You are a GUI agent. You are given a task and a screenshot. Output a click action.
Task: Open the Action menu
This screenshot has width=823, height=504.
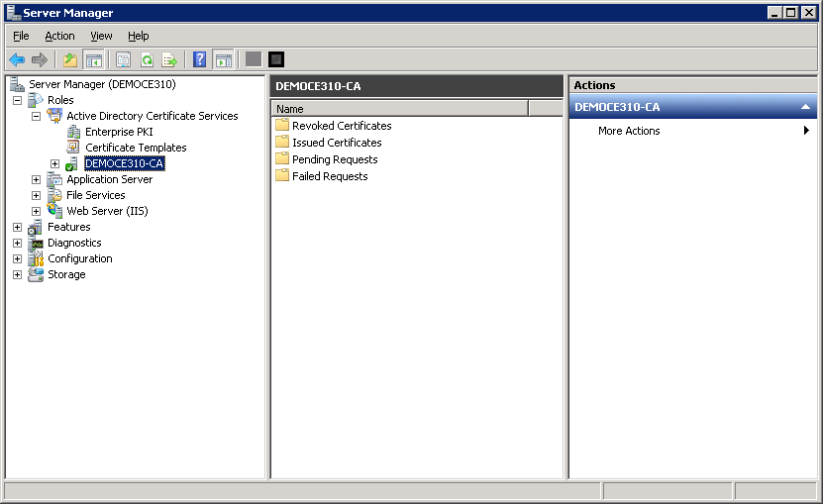[59, 36]
